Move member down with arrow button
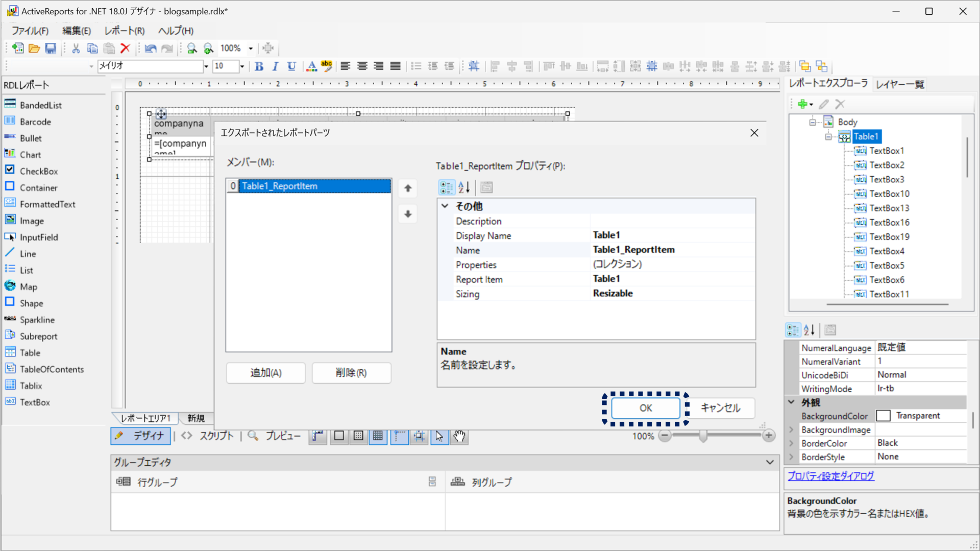The width and height of the screenshot is (980, 551). [408, 214]
